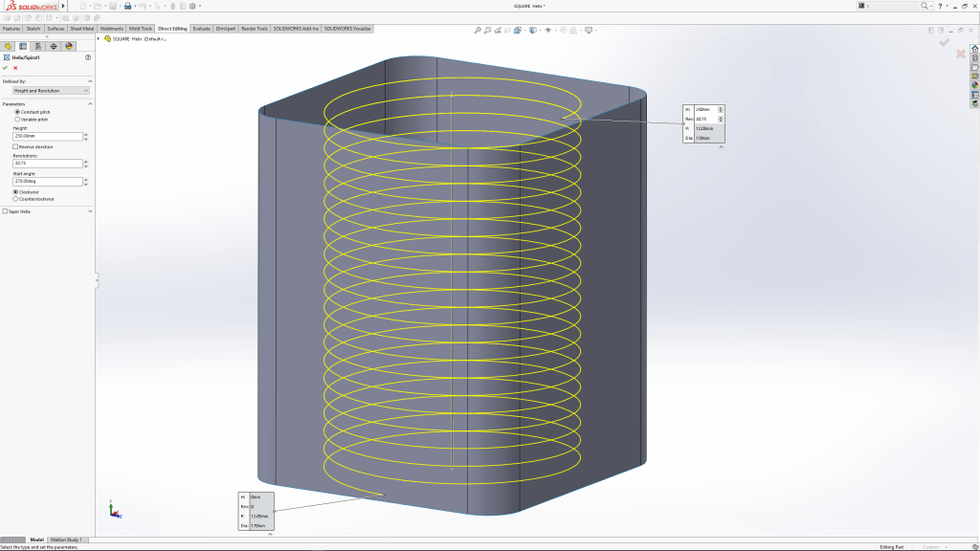980x551 pixels.
Task: Open the Appearances tab in task pane
Action: pos(975,85)
